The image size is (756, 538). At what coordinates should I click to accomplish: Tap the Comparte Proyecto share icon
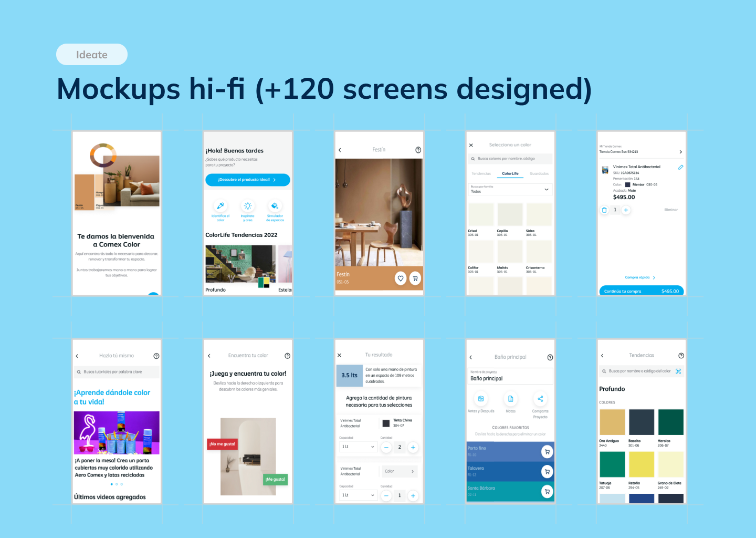coord(540,399)
